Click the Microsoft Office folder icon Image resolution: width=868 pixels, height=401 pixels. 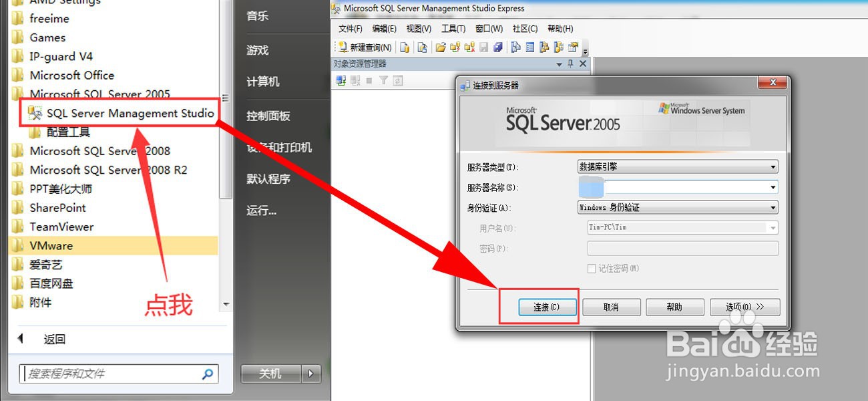[x=17, y=76]
